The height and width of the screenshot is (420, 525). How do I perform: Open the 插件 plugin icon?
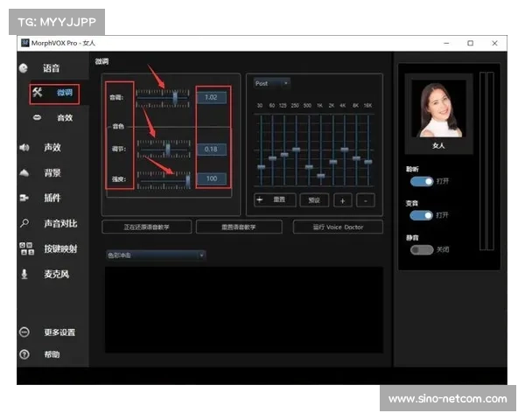point(24,198)
